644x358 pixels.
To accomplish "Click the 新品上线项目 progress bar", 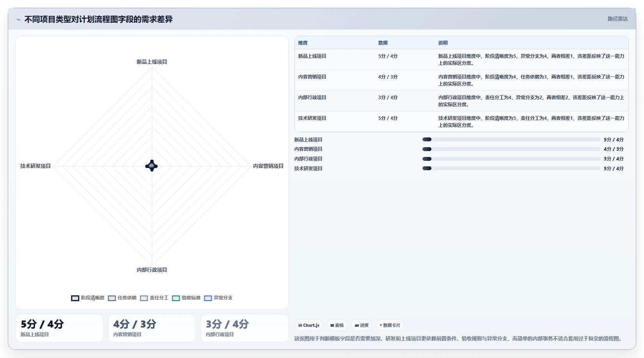I will click(511, 139).
